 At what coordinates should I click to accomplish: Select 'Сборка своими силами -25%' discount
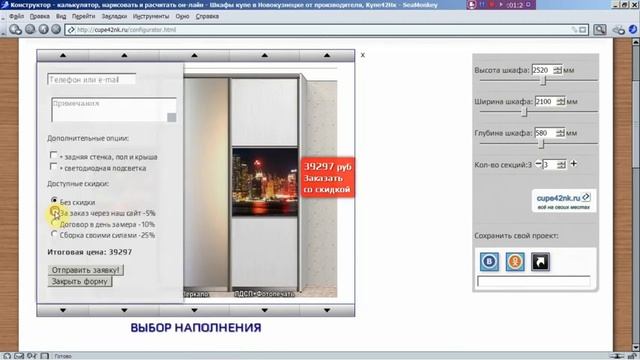[x=54, y=234]
